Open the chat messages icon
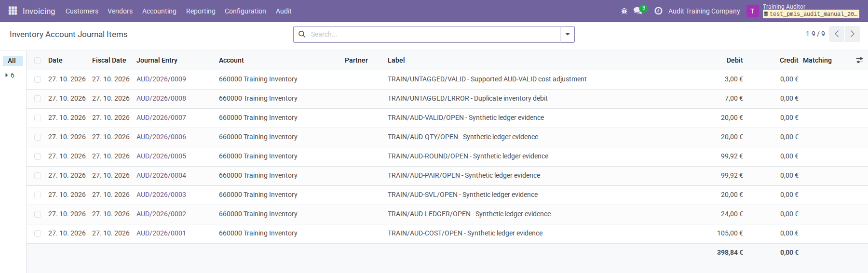868x273 pixels. pyautogui.click(x=638, y=11)
